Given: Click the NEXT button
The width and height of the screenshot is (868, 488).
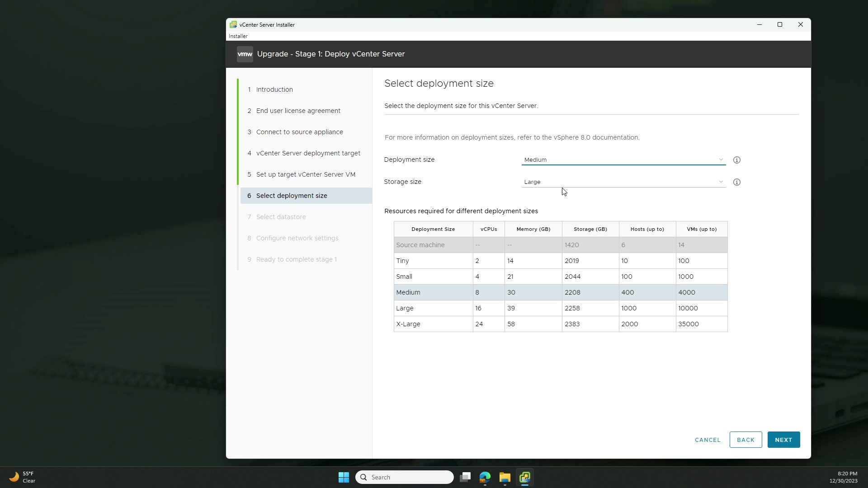Looking at the screenshot, I should (783, 440).
